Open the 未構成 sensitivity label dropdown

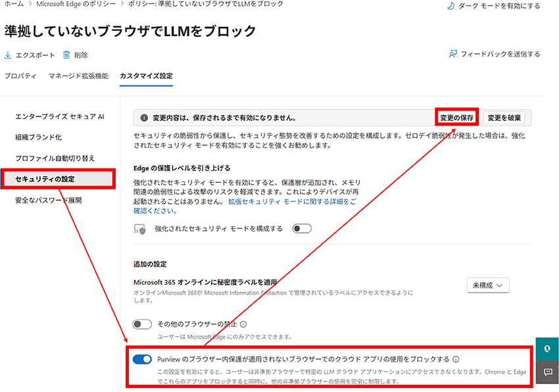click(x=487, y=285)
